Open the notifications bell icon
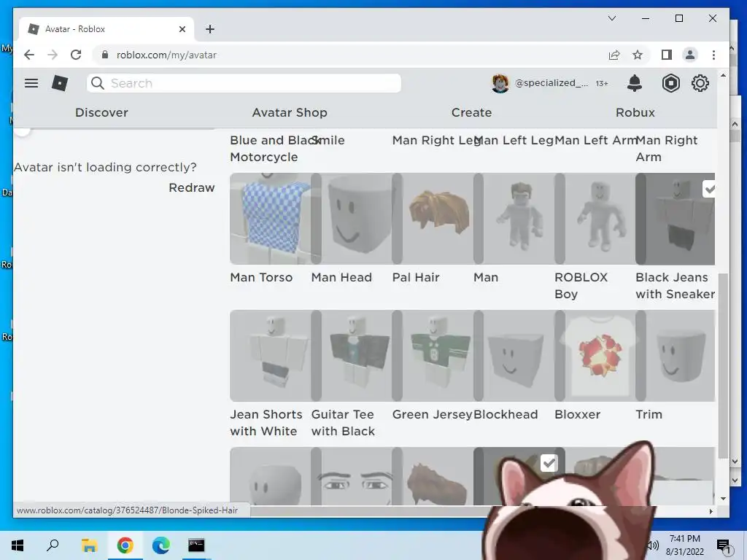Screen dimensions: 747x560 pos(634,83)
